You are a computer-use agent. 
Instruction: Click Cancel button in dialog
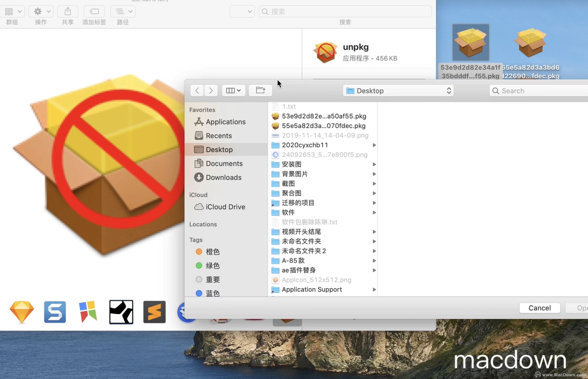coord(539,308)
